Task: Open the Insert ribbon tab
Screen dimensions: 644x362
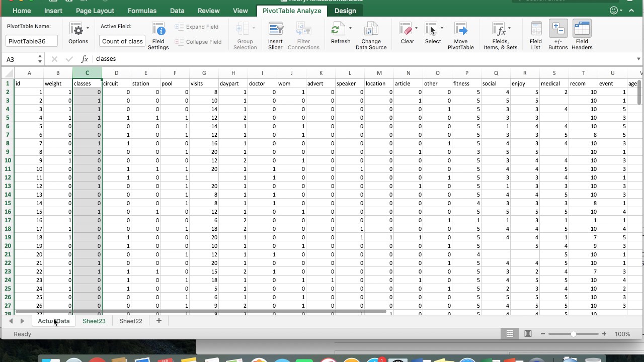Action: [53, 11]
